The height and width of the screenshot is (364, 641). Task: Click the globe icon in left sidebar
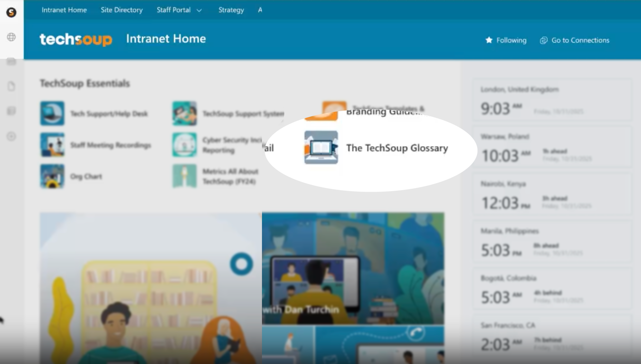point(11,37)
